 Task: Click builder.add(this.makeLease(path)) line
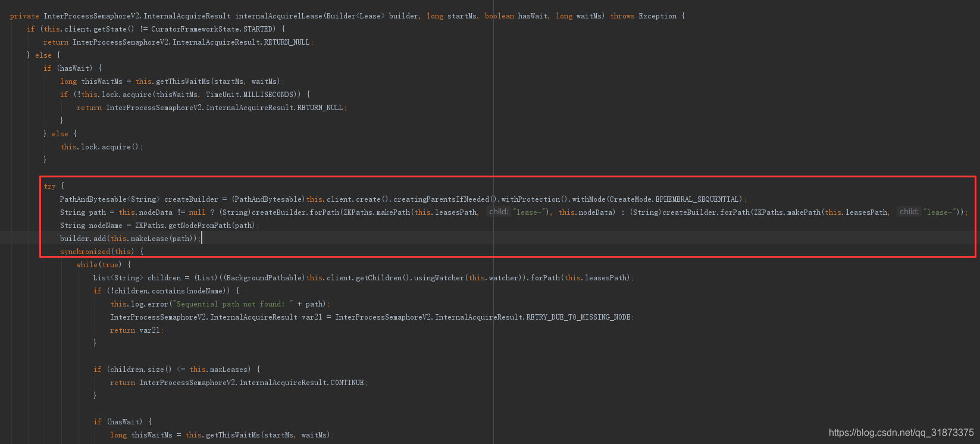coord(130,239)
